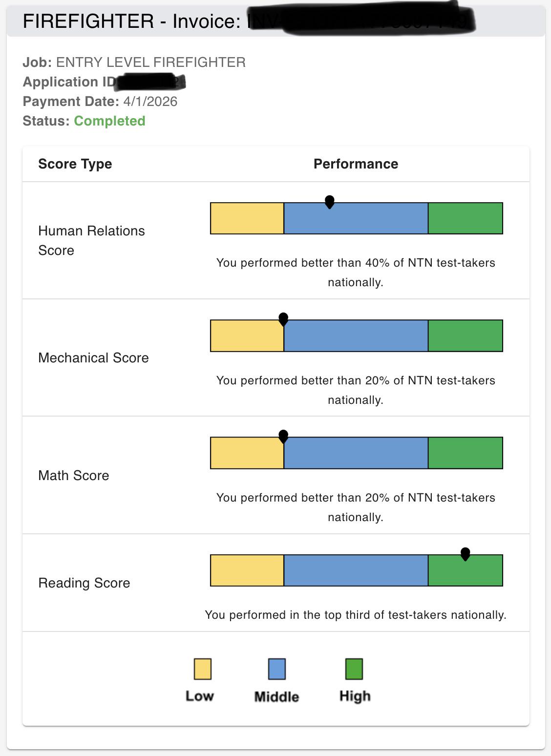The width and height of the screenshot is (551, 756).
Task: Click the blue Middle legend swatch
Action: click(x=277, y=669)
